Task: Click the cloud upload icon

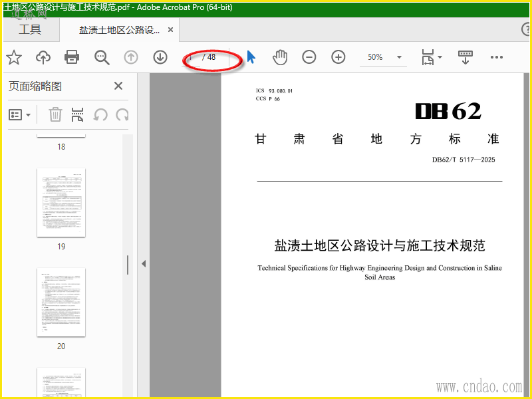Action: tap(43, 57)
